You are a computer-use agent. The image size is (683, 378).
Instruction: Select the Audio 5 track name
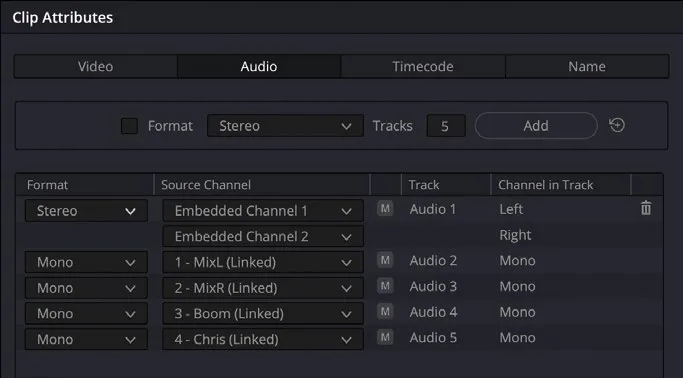pyautogui.click(x=433, y=338)
